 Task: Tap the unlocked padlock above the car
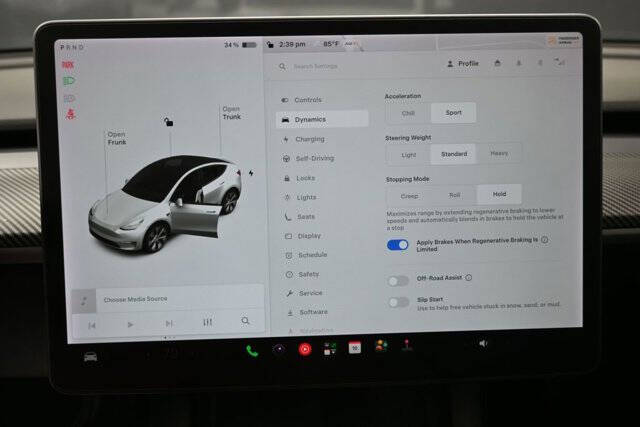(169, 122)
